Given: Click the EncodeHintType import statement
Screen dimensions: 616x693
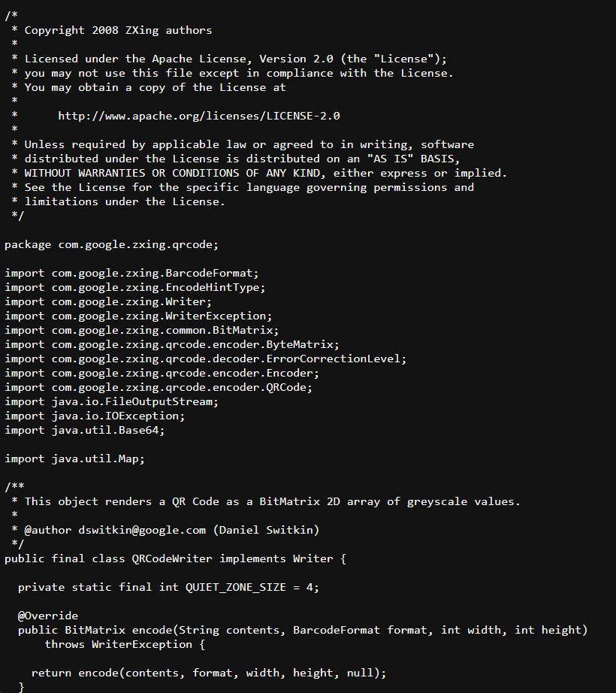Looking at the screenshot, I should coord(135,287).
